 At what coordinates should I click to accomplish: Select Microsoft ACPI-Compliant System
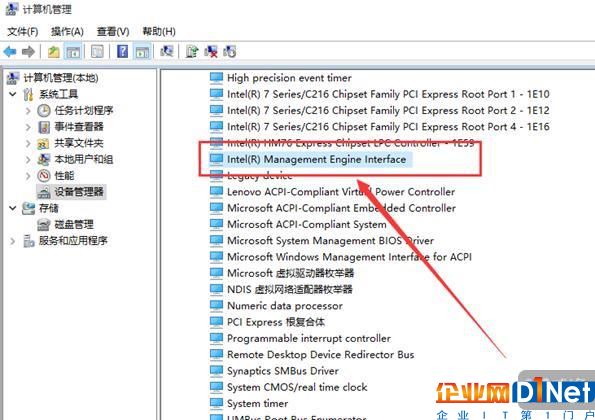pyautogui.click(x=307, y=225)
